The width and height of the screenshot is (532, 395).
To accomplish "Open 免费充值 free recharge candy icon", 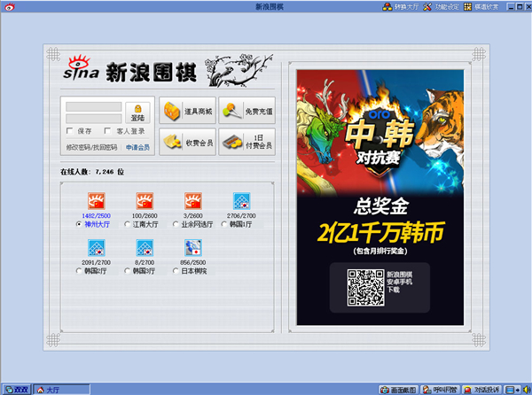I will pos(247,111).
